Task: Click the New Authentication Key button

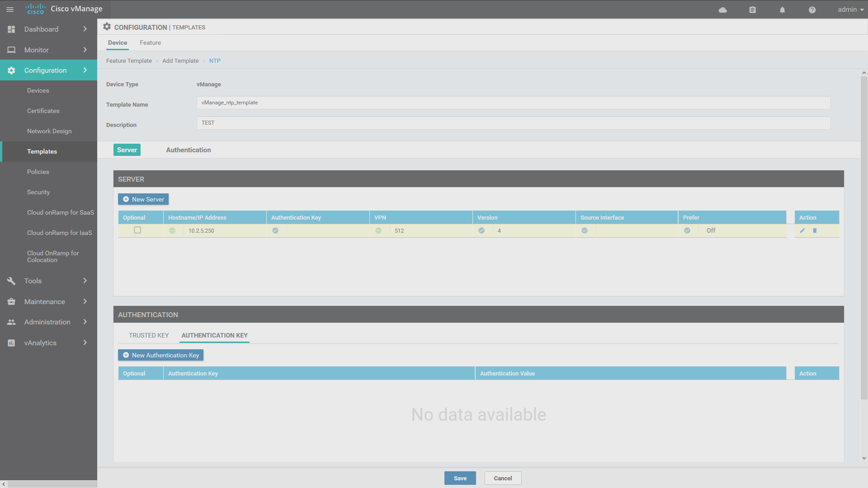Action: pos(161,355)
